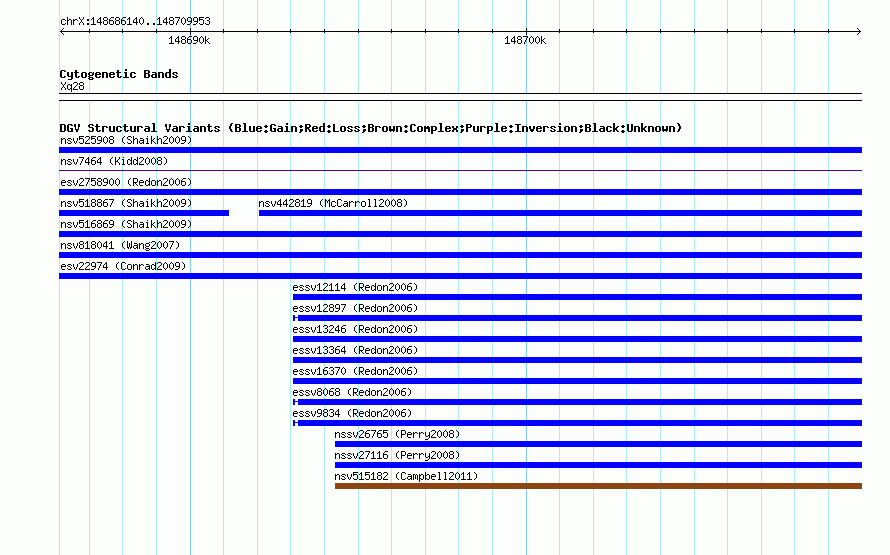Click the blue bar under esv22974
Viewport: 890px width, 555px height.
coord(460,276)
